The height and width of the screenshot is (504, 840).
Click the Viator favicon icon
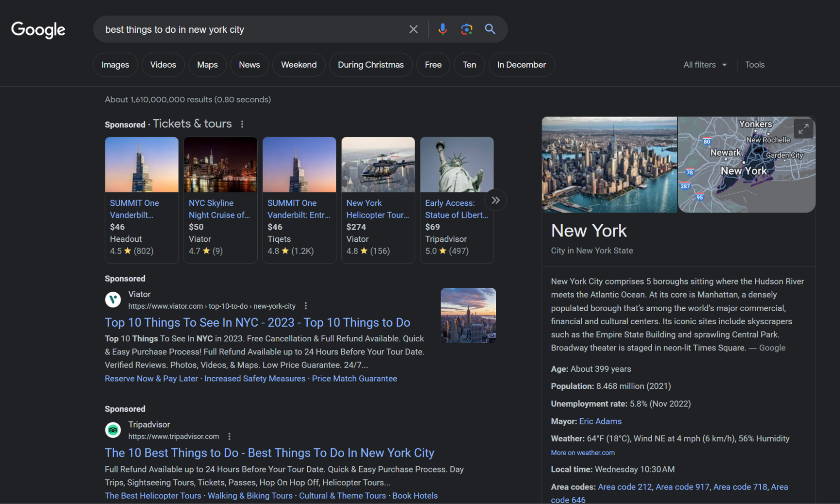(113, 300)
